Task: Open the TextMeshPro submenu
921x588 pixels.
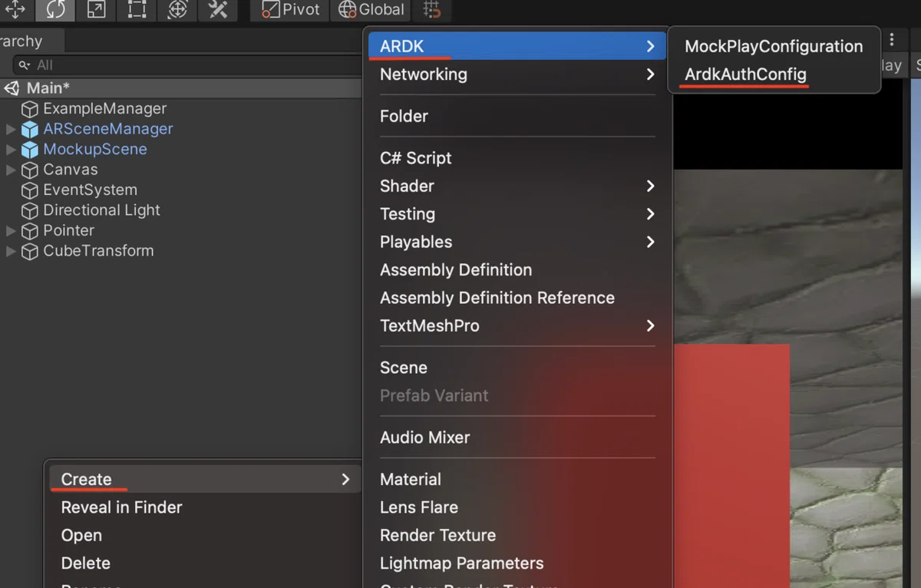Action: pos(518,325)
